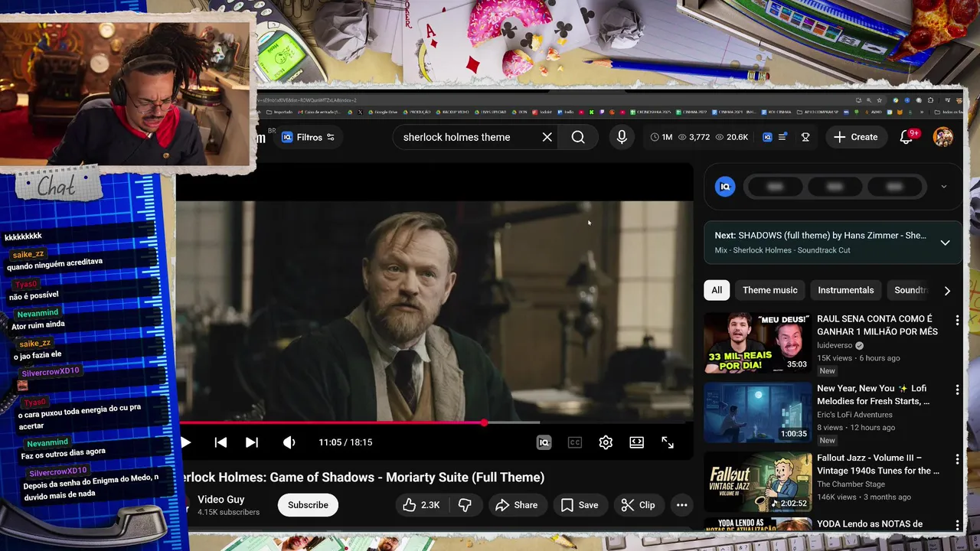
Task: Expand the Next: SHADOWS mix panel
Action: (945, 243)
